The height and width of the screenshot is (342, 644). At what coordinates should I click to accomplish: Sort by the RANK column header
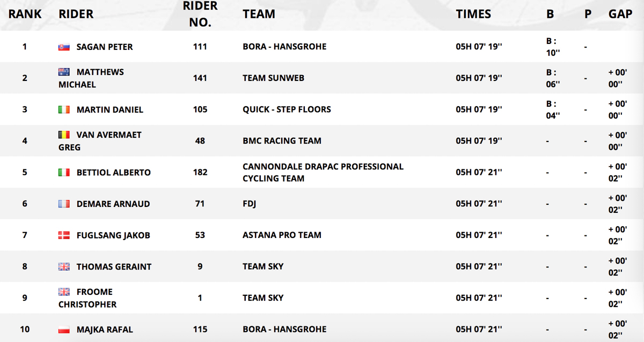pos(25,14)
